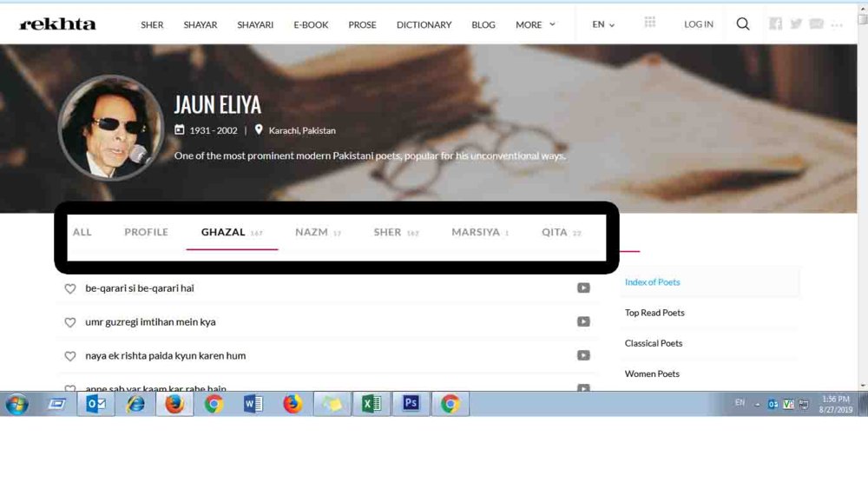Open the Index of Poets link
This screenshot has width=868, height=489.
tap(652, 282)
